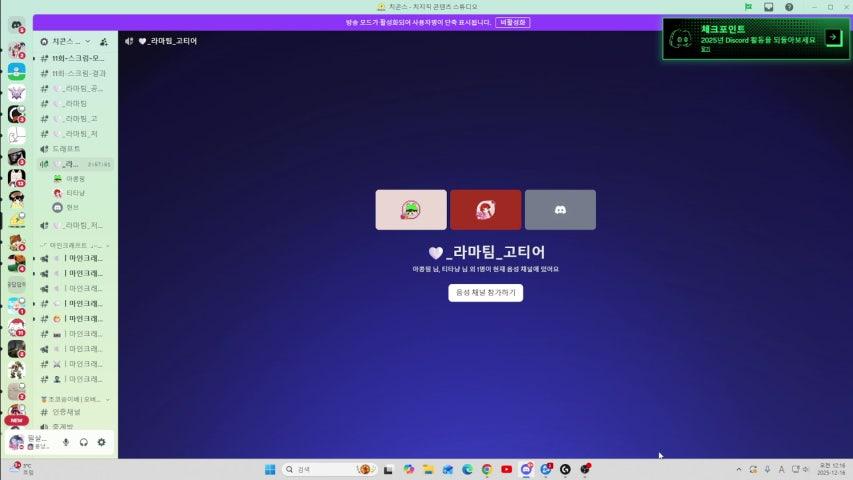The width and height of the screenshot is (853, 480).
Task: Select voice user 아롱핑 in channel list
Action: [76, 179]
